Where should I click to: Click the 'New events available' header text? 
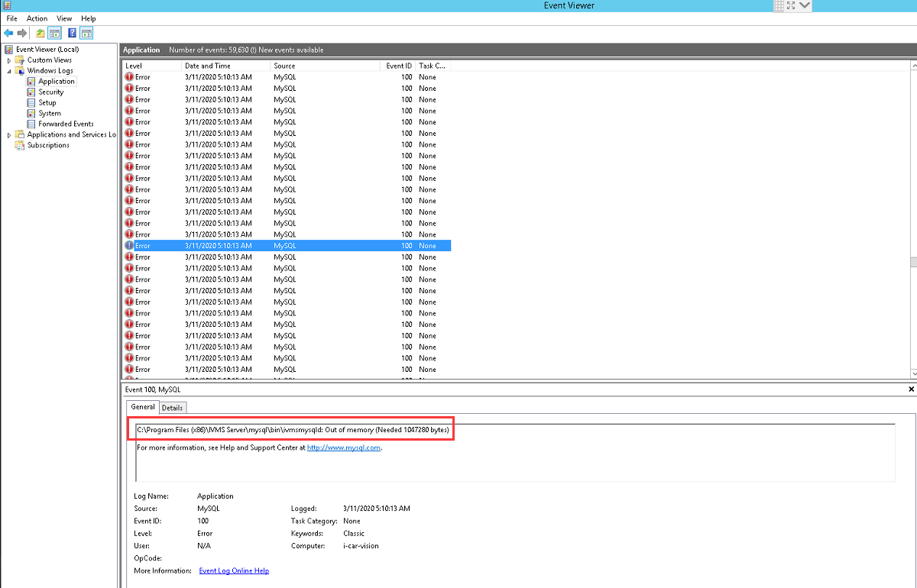(x=290, y=50)
